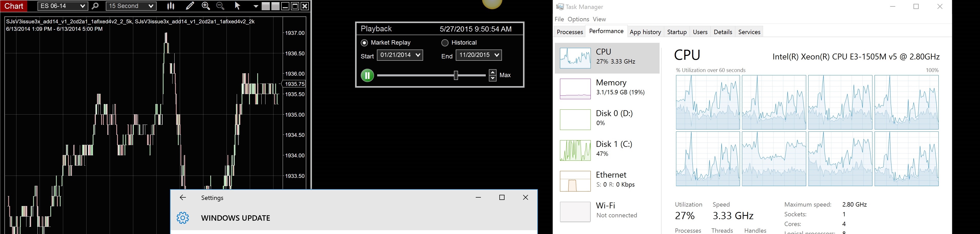Select Ethernet in the performance sidebar

(607, 181)
